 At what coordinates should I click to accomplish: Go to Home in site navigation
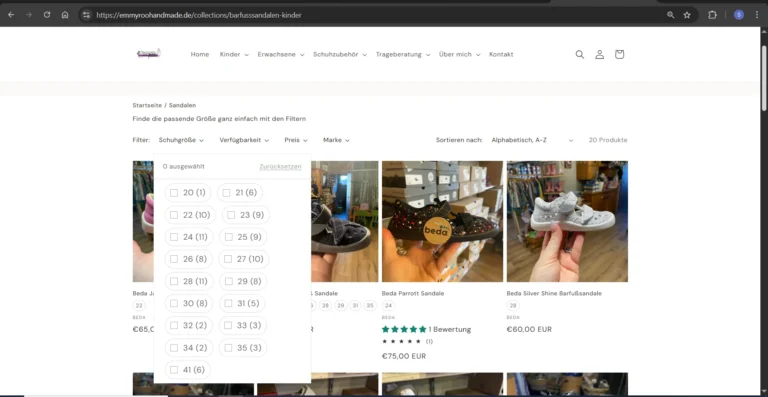[x=200, y=54]
